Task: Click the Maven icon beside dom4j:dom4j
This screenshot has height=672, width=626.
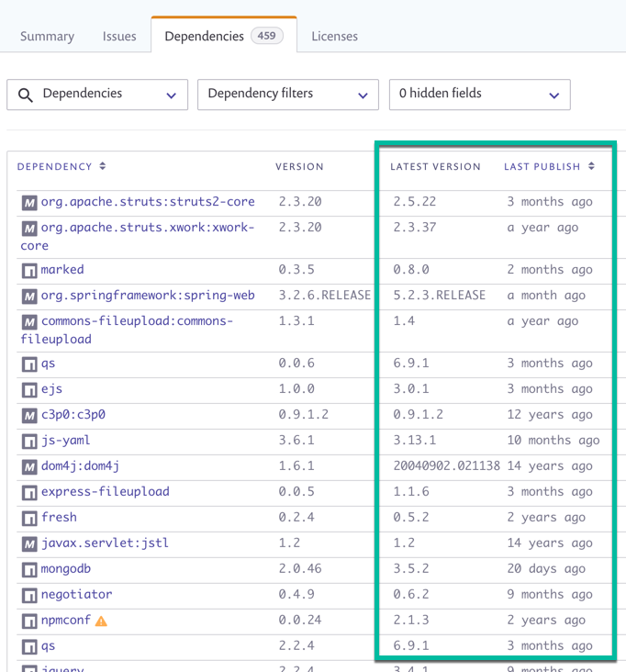Action: pyautogui.click(x=29, y=467)
